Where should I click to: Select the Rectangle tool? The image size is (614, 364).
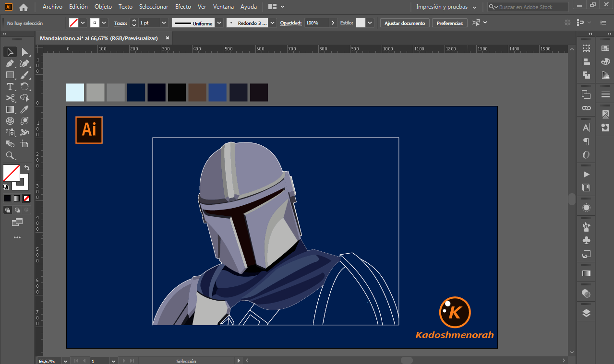(10, 75)
